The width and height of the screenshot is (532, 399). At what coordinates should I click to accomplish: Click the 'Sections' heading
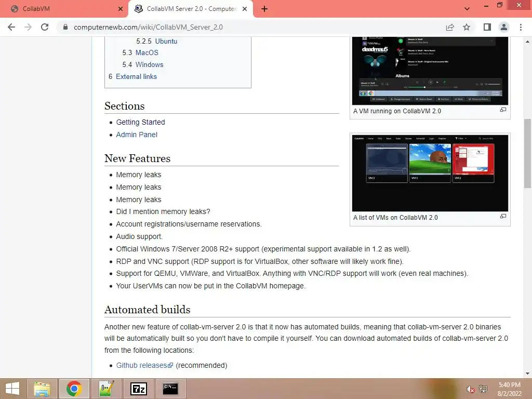coord(125,106)
